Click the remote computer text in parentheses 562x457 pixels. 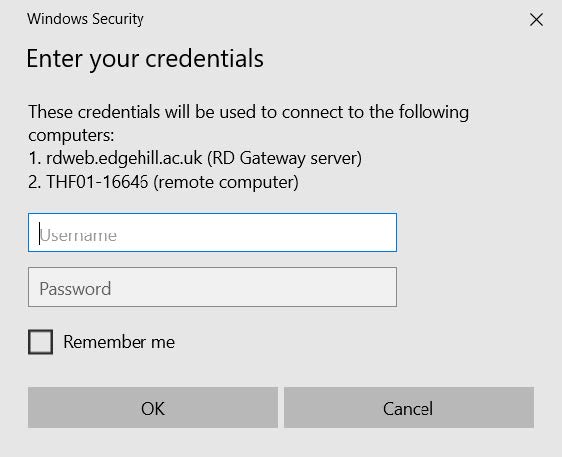pyautogui.click(x=226, y=182)
